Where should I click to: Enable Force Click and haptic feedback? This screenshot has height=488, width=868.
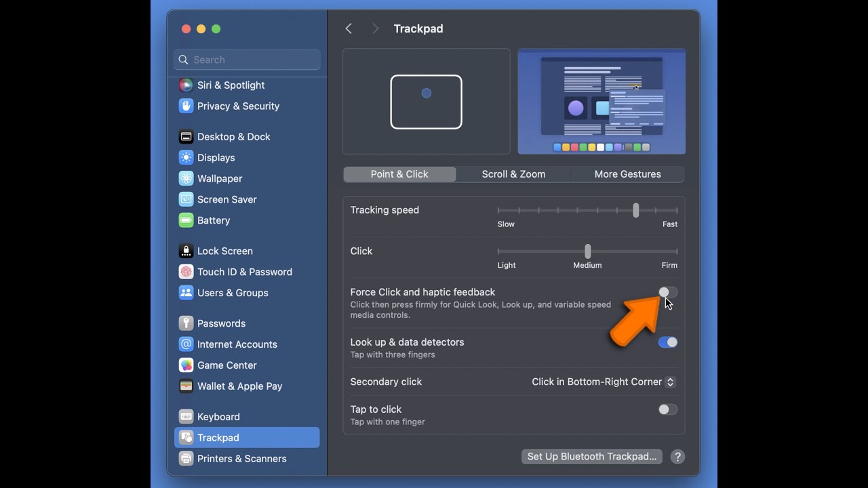[x=668, y=292]
